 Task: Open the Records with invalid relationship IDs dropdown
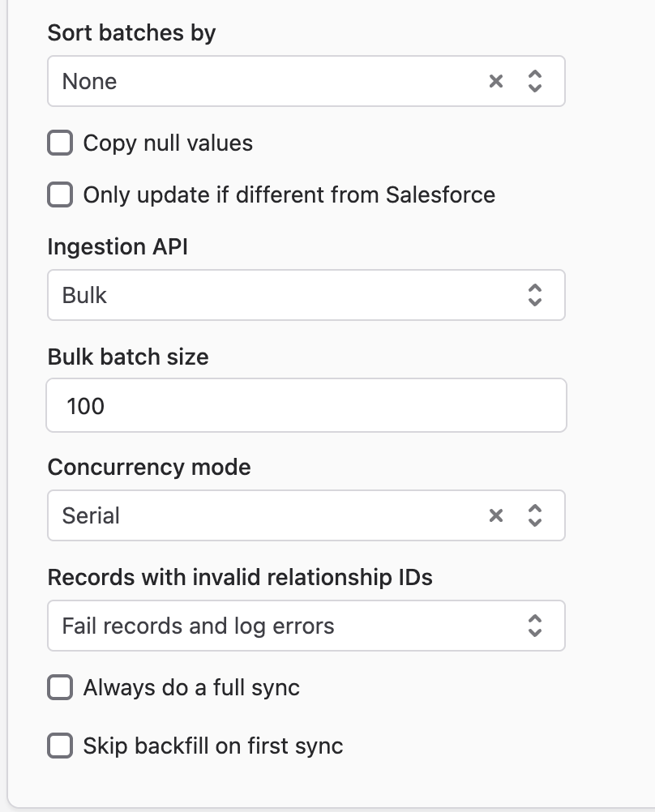tap(306, 626)
